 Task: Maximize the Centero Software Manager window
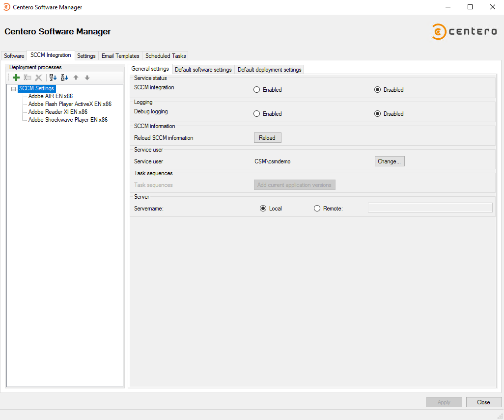coord(470,7)
